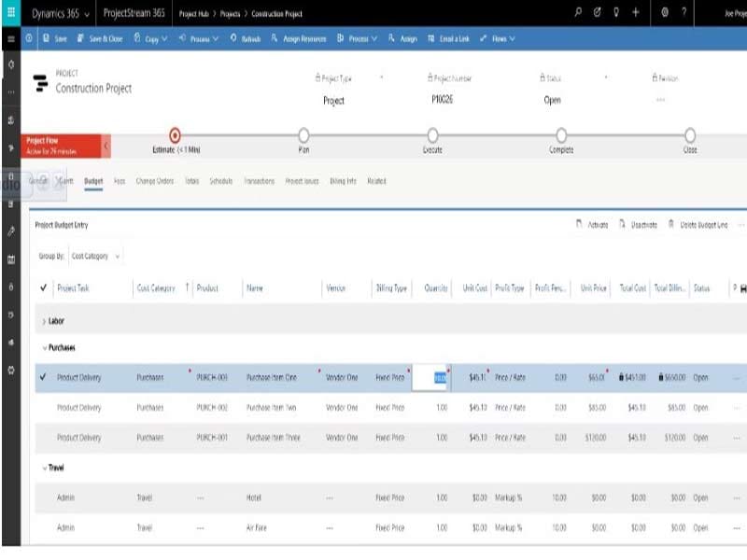Uncheck the selected Purchase Item One row
747x560 pixels.
[43, 378]
